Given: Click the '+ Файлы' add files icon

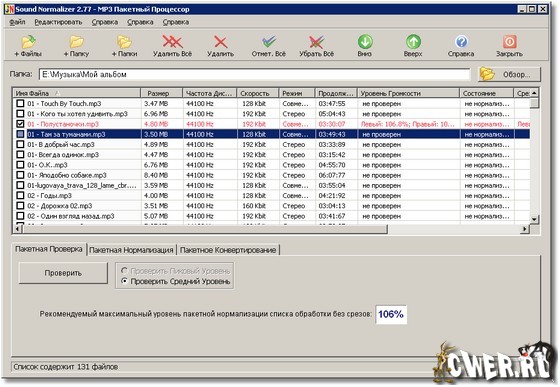Looking at the screenshot, I should (28, 42).
